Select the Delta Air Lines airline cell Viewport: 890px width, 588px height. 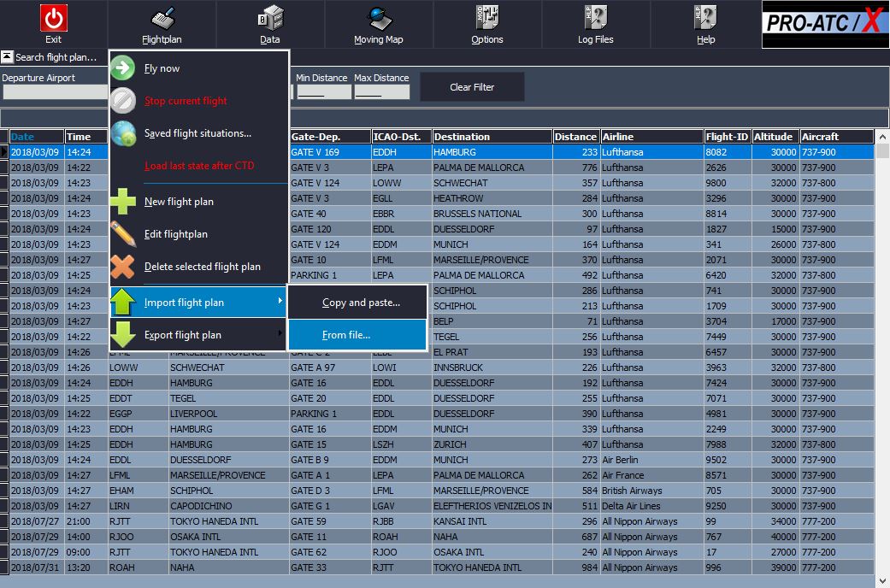(x=651, y=506)
